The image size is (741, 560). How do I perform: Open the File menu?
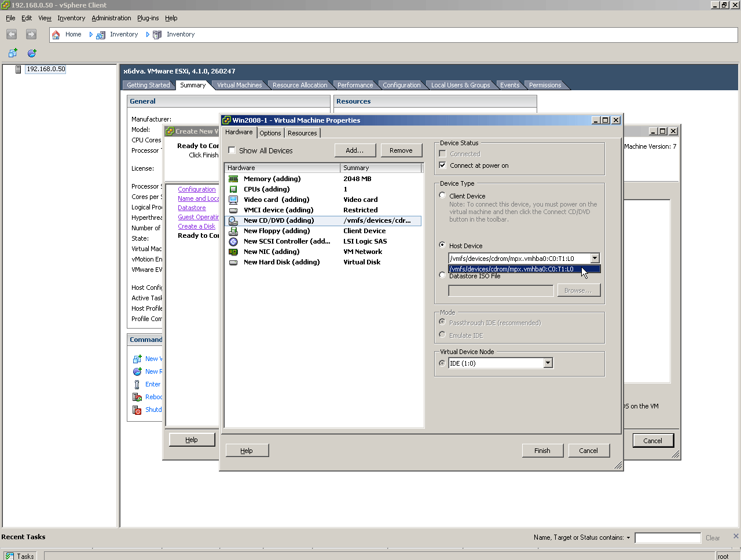(x=10, y=18)
